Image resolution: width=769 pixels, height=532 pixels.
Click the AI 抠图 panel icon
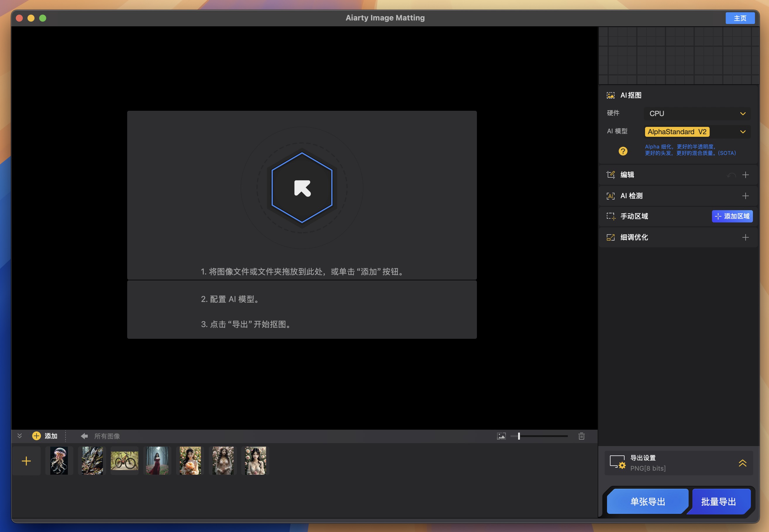coord(611,95)
